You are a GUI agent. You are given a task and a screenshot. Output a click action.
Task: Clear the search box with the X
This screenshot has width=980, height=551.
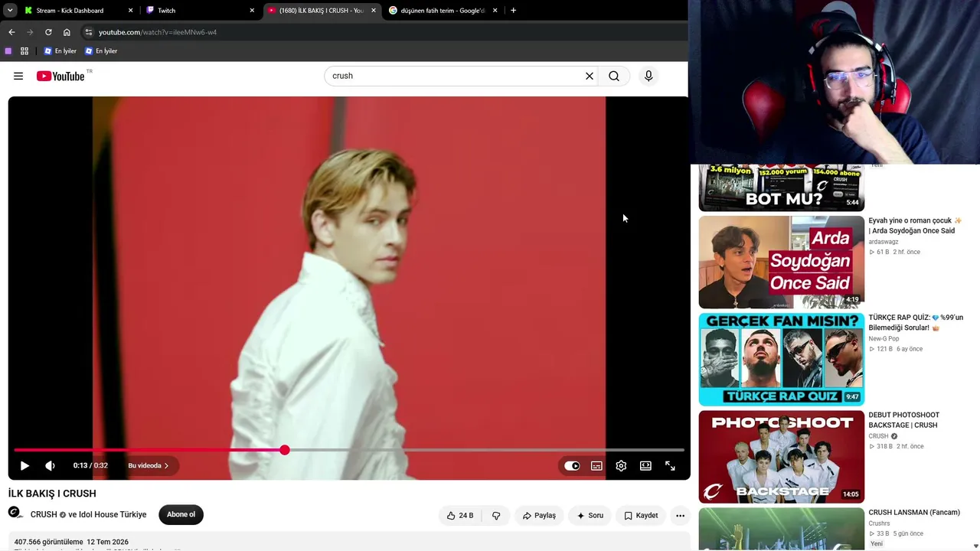[590, 76]
